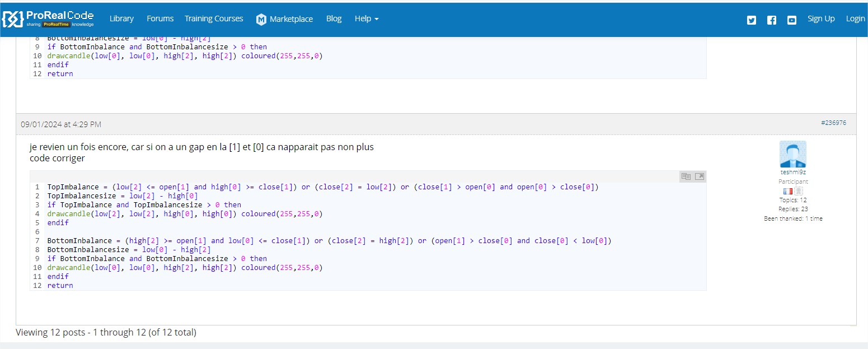Screen dimensions: 868x349
Task: Click the copy code icon on code block
Action: tap(686, 176)
